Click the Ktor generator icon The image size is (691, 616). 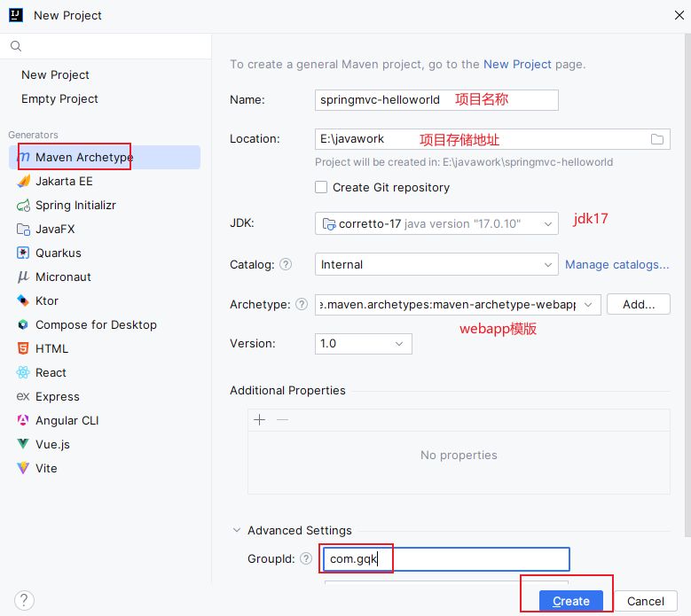(23, 300)
